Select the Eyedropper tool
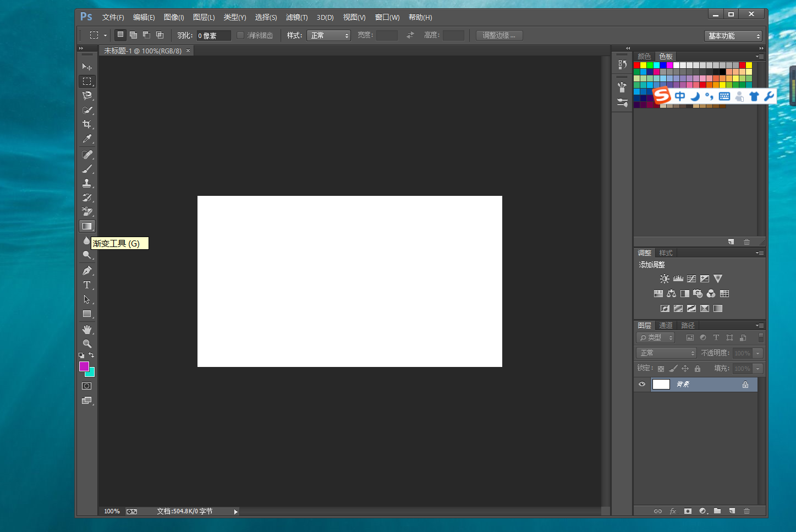Screen dimensions: 796x532 (x=87, y=139)
